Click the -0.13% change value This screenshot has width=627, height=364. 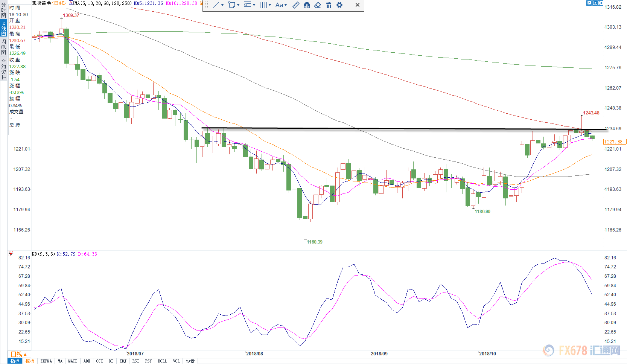[x=17, y=93]
